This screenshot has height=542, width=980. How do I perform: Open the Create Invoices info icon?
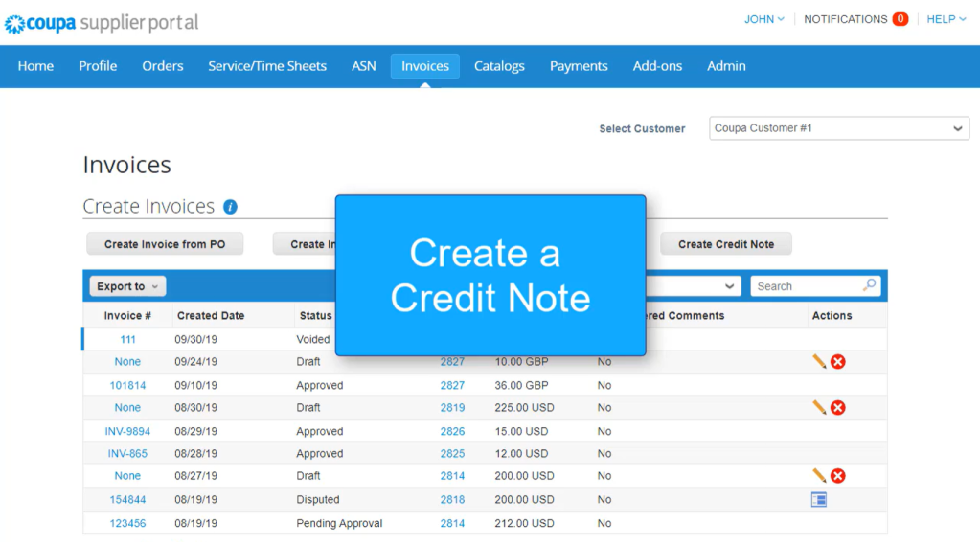point(230,207)
